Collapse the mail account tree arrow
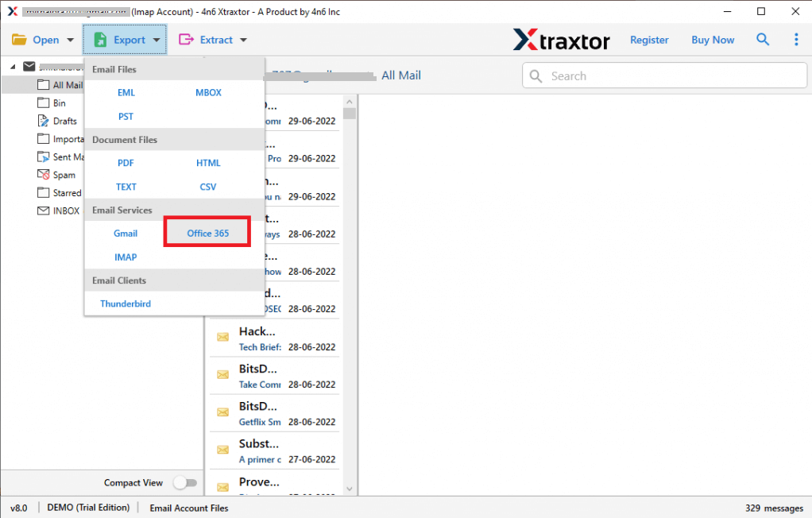Image resolution: width=812 pixels, height=518 pixels. 13,67
